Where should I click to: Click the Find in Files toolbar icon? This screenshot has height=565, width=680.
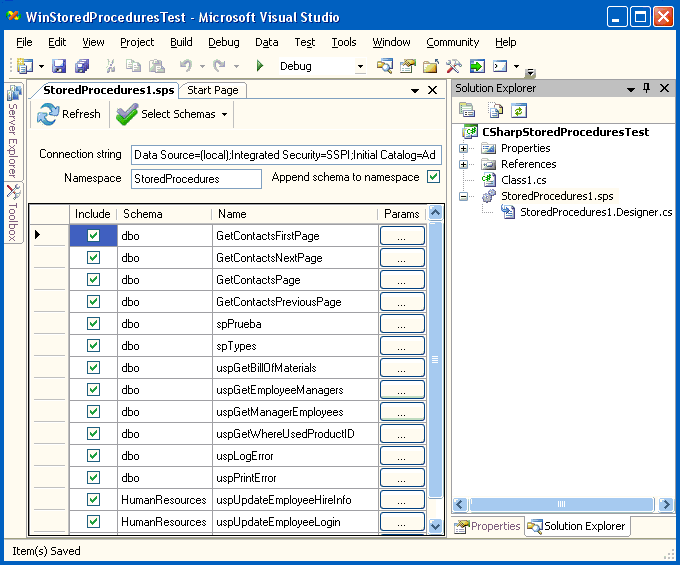coord(385,66)
